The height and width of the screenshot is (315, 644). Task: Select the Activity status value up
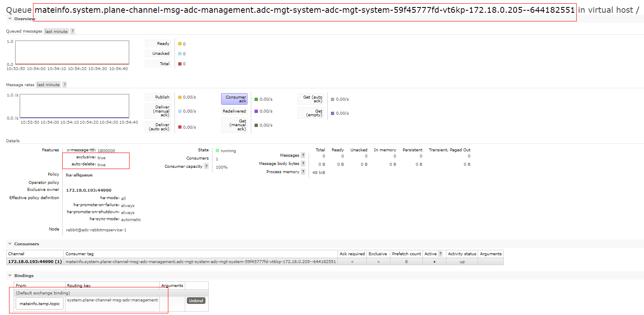coord(462,261)
